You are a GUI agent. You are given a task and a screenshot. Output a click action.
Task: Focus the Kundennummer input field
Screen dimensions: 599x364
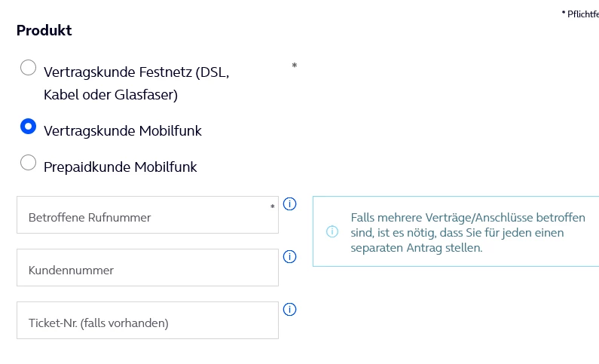pos(148,268)
